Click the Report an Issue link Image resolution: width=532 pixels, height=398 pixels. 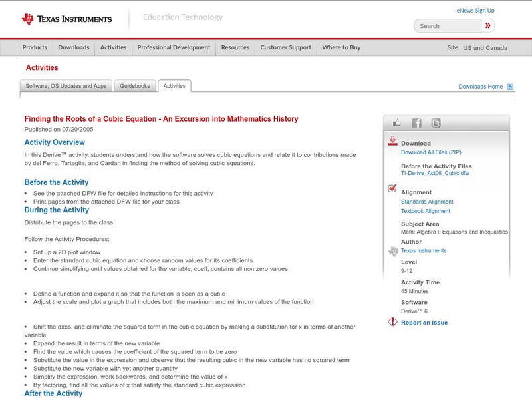(x=424, y=323)
